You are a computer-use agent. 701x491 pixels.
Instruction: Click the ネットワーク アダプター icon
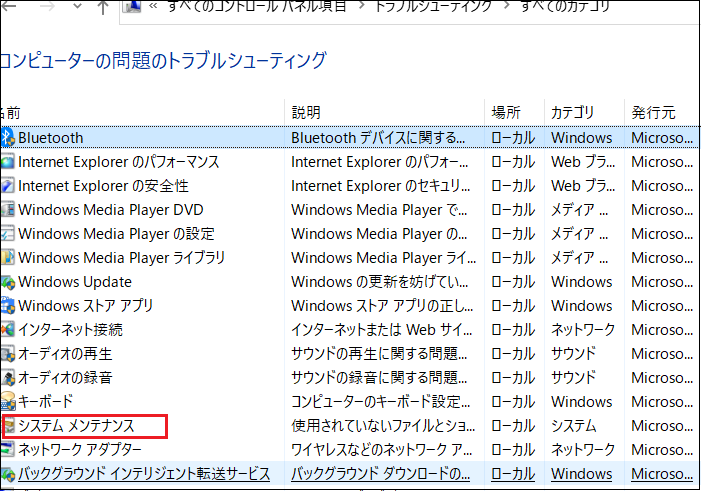click(7, 450)
